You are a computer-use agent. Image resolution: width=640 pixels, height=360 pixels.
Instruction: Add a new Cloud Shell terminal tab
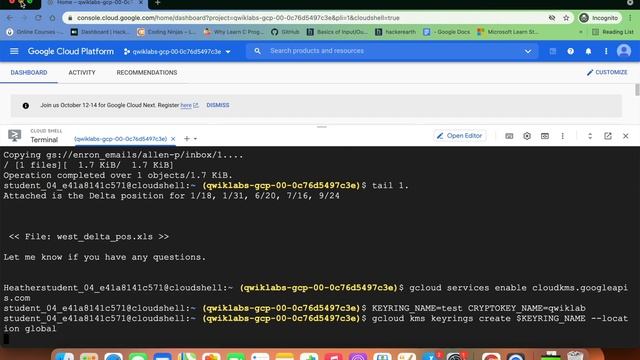187,139
